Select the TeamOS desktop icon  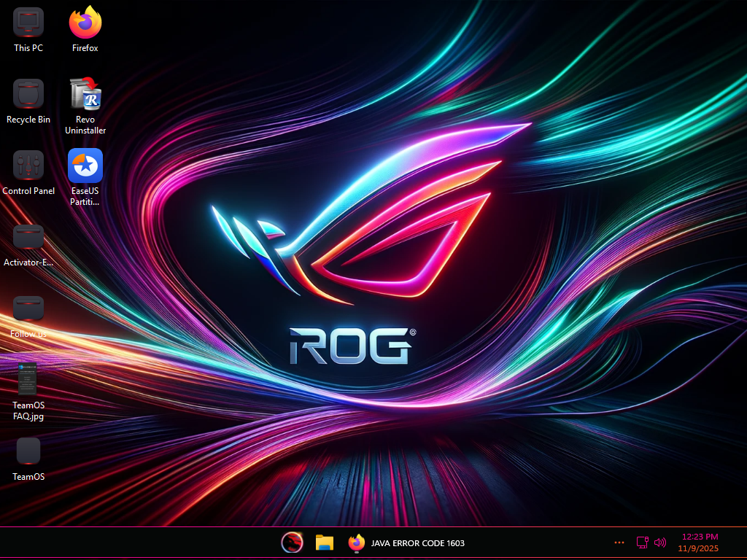coord(28,458)
